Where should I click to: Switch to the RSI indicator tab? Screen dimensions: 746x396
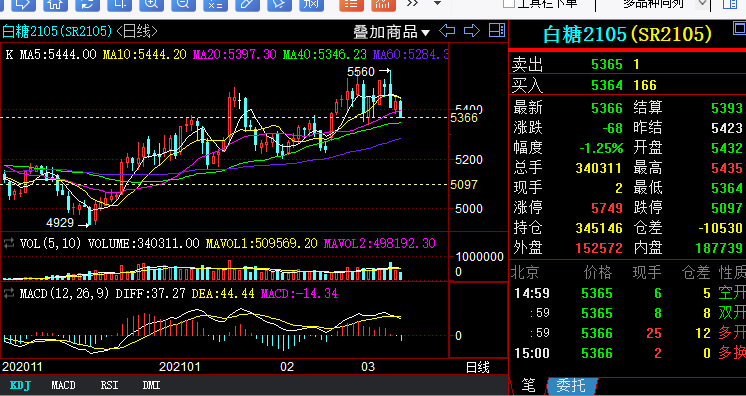coord(109,385)
